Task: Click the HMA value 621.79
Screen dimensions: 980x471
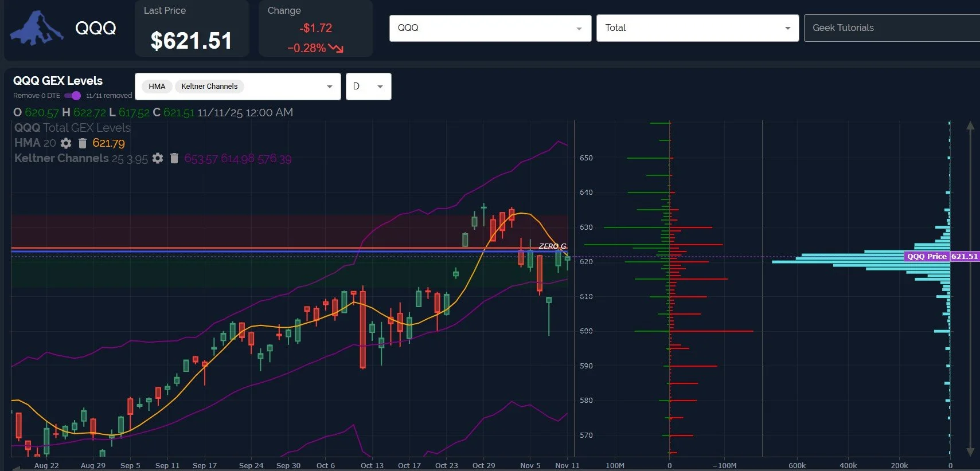Action: click(108, 143)
